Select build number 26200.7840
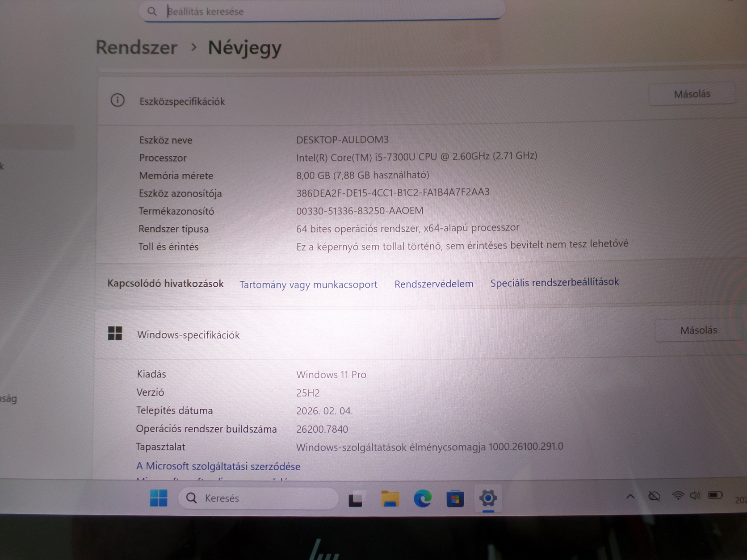The width and height of the screenshot is (747, 560). (322, 429)
